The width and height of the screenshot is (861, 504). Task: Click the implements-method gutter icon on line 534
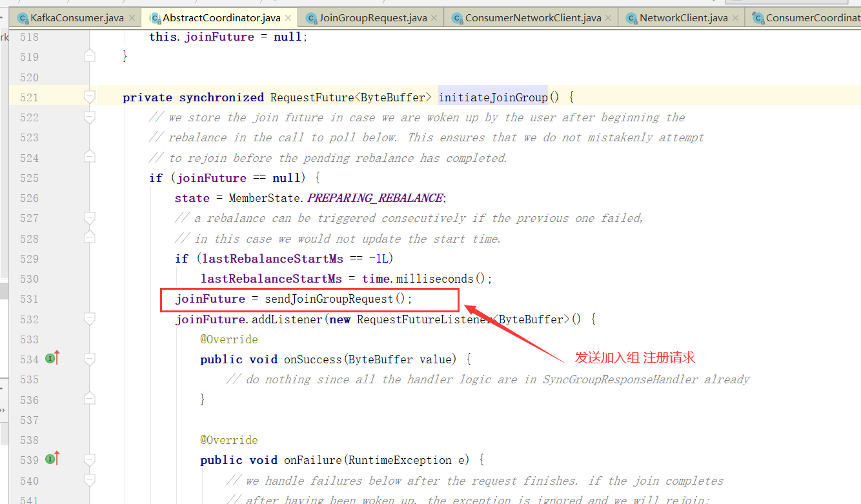click(53, 358)
